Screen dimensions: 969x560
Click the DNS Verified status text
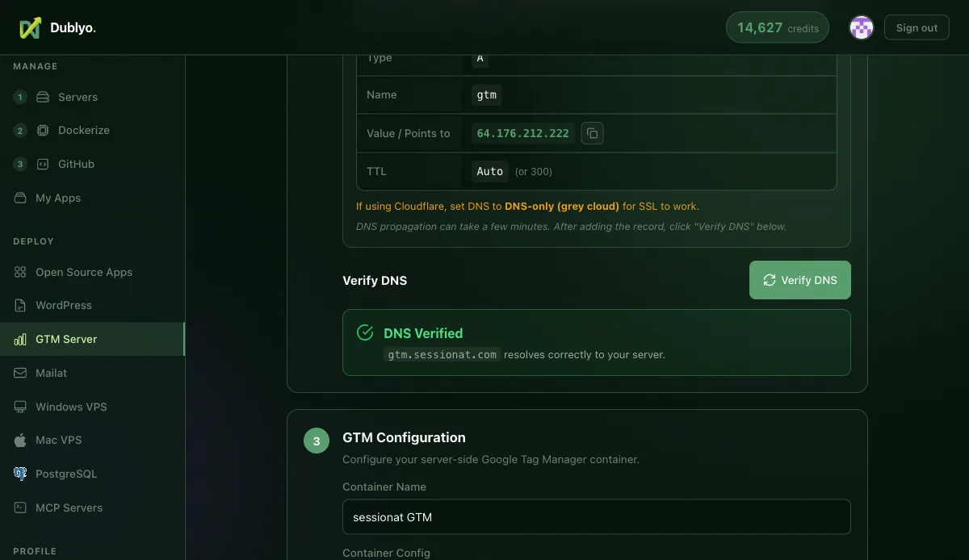click(423, 333)
